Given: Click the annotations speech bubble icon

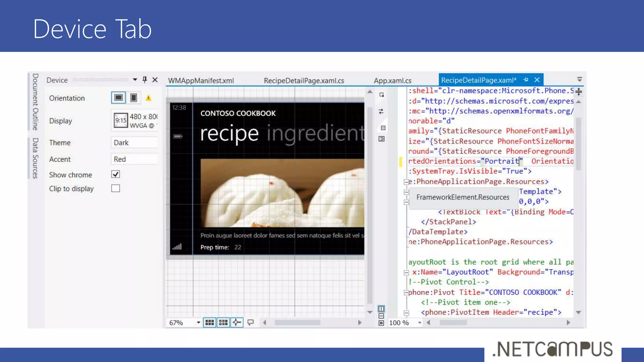Looking at the screenshot, I should click(x=251, y=322).
